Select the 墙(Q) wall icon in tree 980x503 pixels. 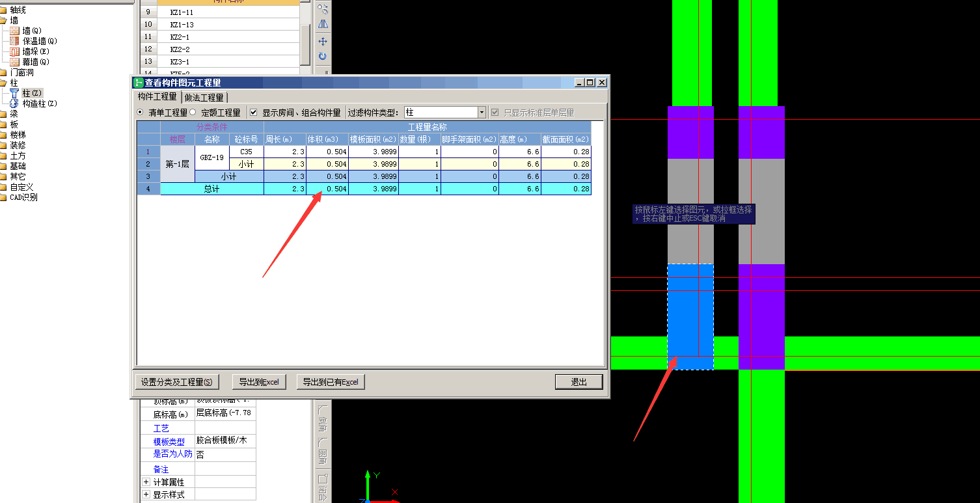click(x=15, y=31)
